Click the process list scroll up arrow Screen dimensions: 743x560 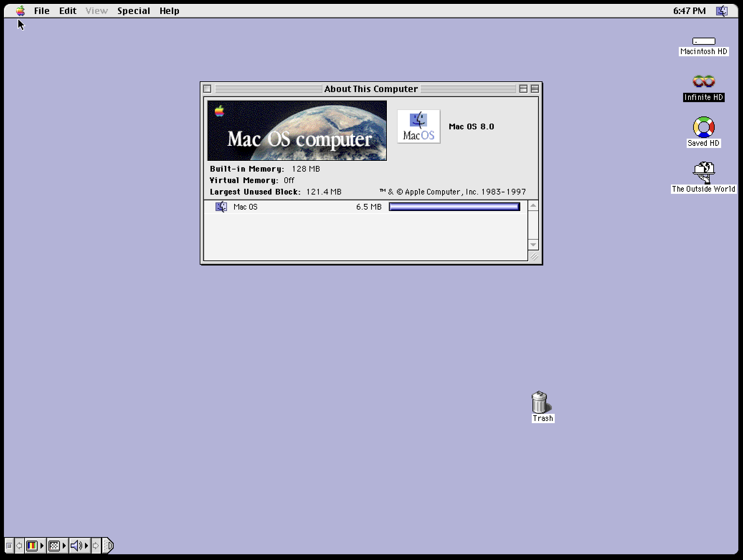(x=533, y=206)
